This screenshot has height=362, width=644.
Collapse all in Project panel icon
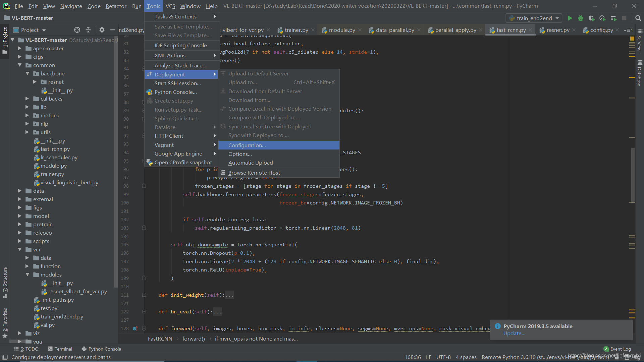click(88, 30)
